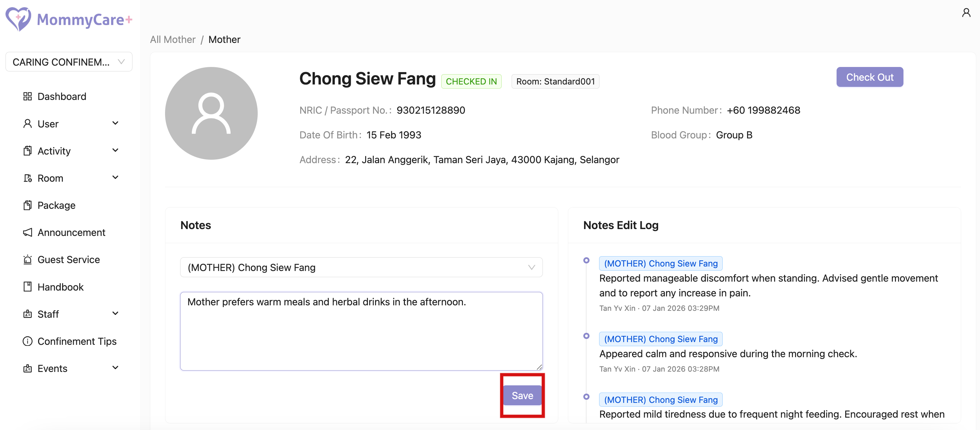Expand the Staff submenu chevron
The width and height of the screenshot is (980, 430).
point(115,314)
